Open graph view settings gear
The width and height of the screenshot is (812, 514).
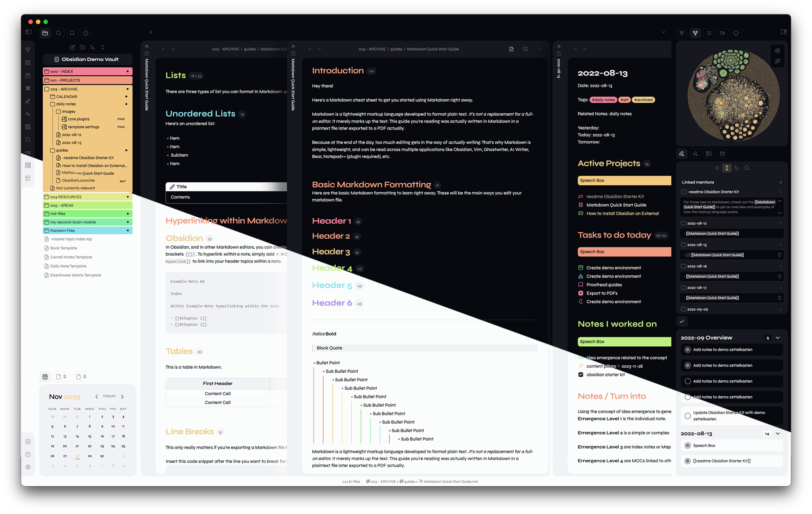pos(777,51)
